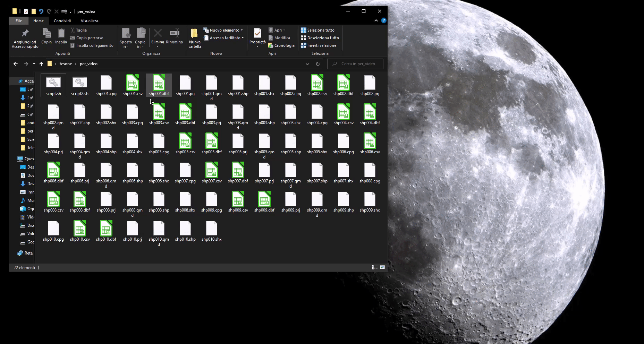This screenshot has height=344, width=644.
Task: Switch to details view in status bar
Action: click(375, 267)
